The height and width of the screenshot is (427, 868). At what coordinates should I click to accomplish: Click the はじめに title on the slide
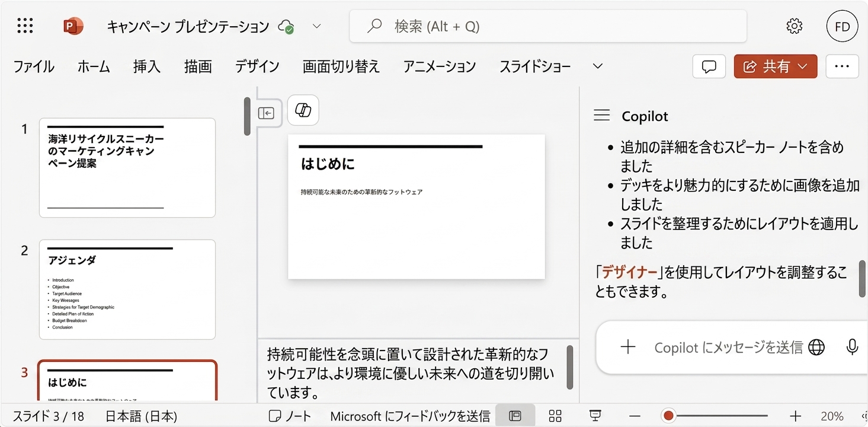click(328, 164)
